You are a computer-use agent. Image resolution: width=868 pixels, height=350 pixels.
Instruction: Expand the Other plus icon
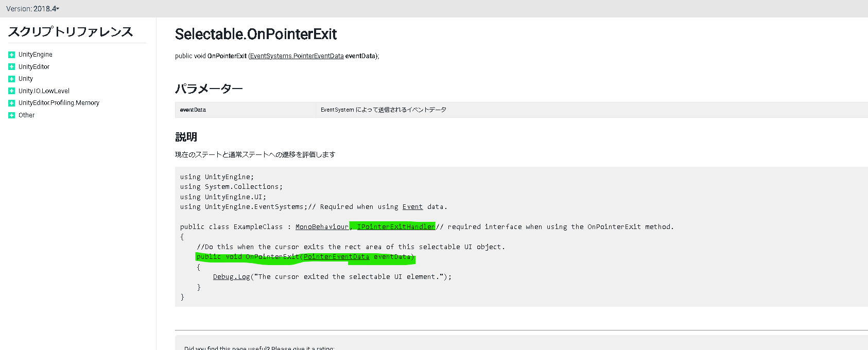click(11, 115)
